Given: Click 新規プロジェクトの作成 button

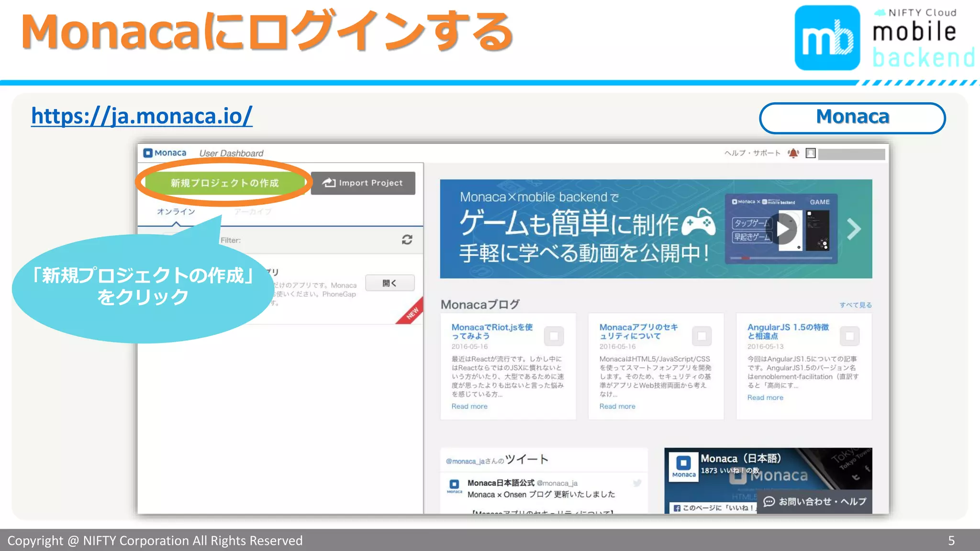Looking at the screenshot, I should [x=224, y=183].
